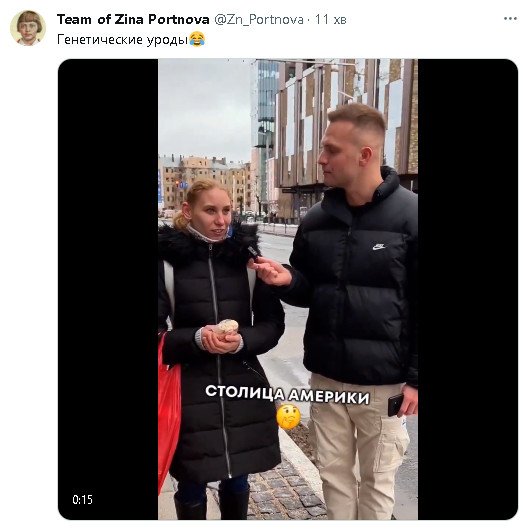Image resolution: width=523 pixels, height=530 pixels.
Task: Play the embedded video
Action: point(288,289)
